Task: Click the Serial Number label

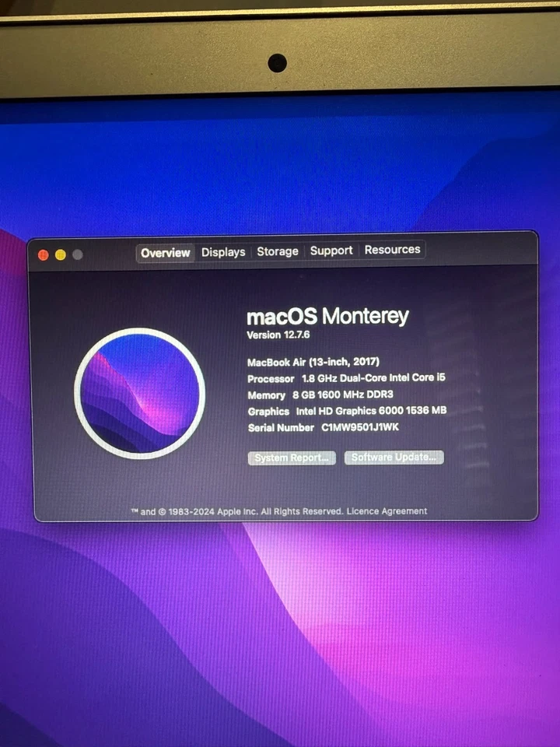Action: [281, 428]
